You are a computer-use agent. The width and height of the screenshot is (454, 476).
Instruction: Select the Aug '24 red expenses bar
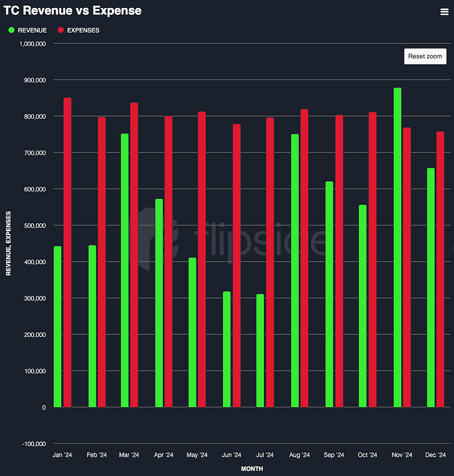point(304,258)
